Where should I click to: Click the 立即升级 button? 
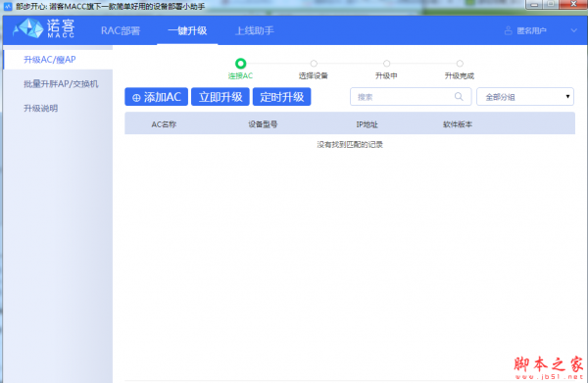point(220,97)
